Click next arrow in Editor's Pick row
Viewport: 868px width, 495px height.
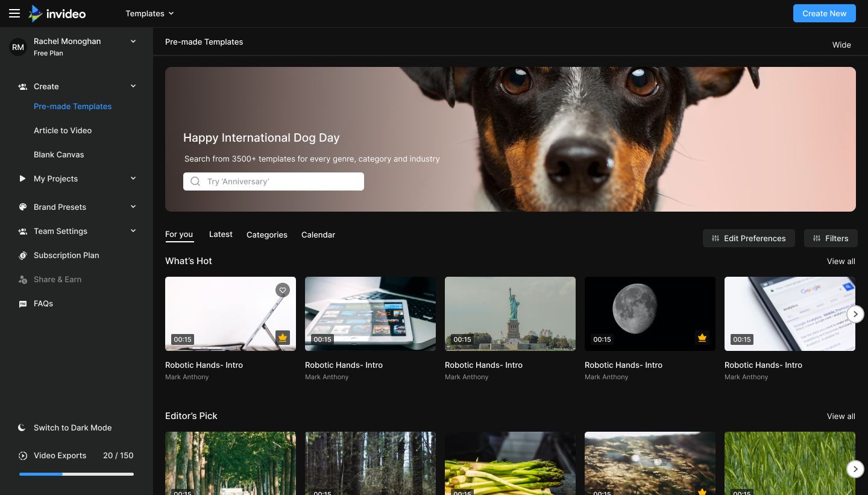pos(855,468)
